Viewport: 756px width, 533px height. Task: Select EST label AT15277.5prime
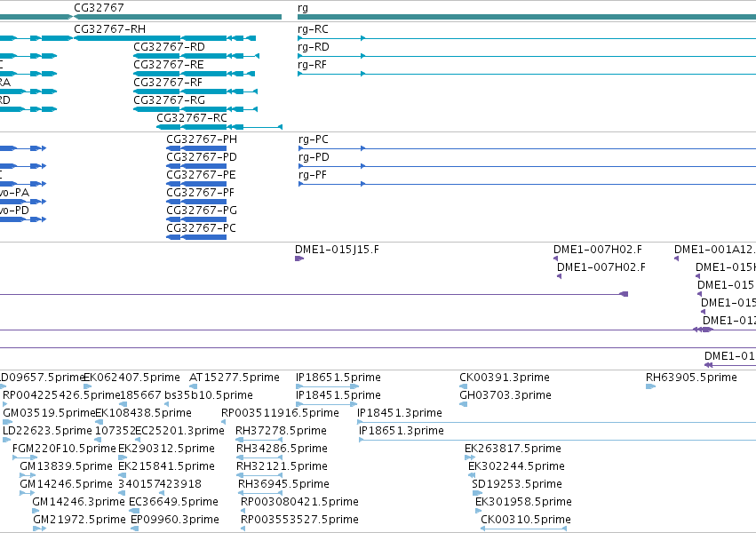235,378
